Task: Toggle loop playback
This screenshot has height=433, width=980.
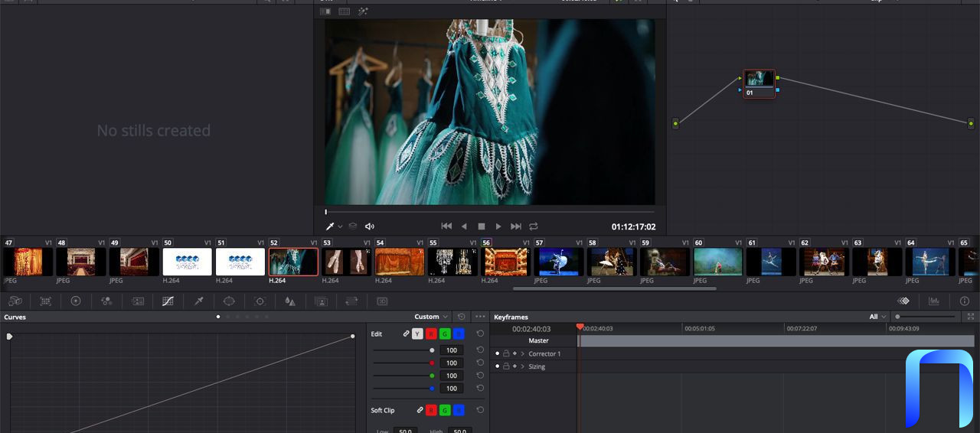Action: (534, 226)
